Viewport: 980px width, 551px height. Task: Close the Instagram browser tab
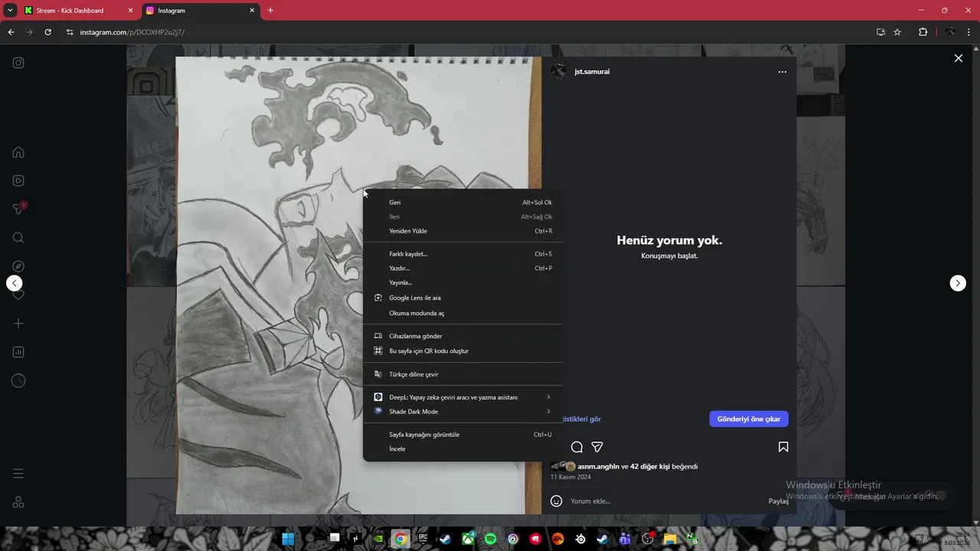252,11
